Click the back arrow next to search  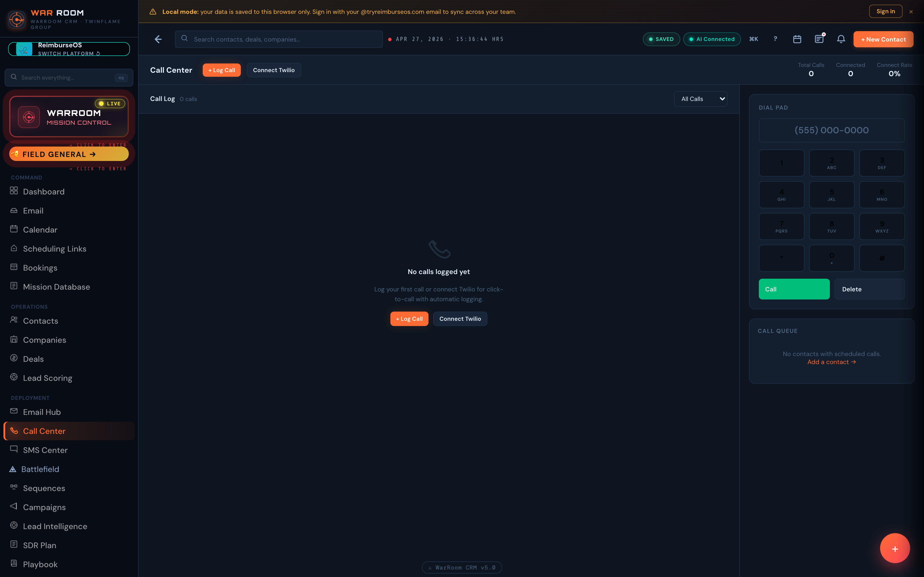tap(158, 39)
